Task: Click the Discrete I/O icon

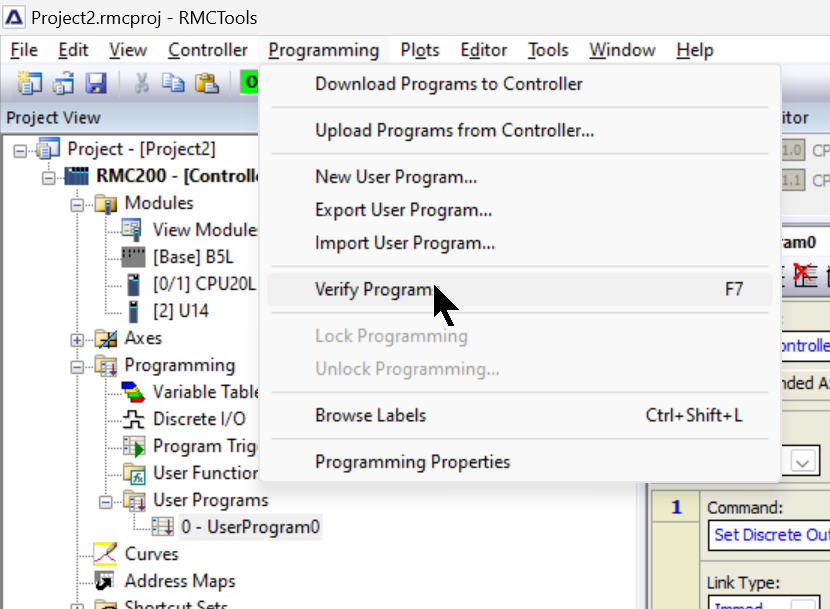Action: (x=133, y=419)
